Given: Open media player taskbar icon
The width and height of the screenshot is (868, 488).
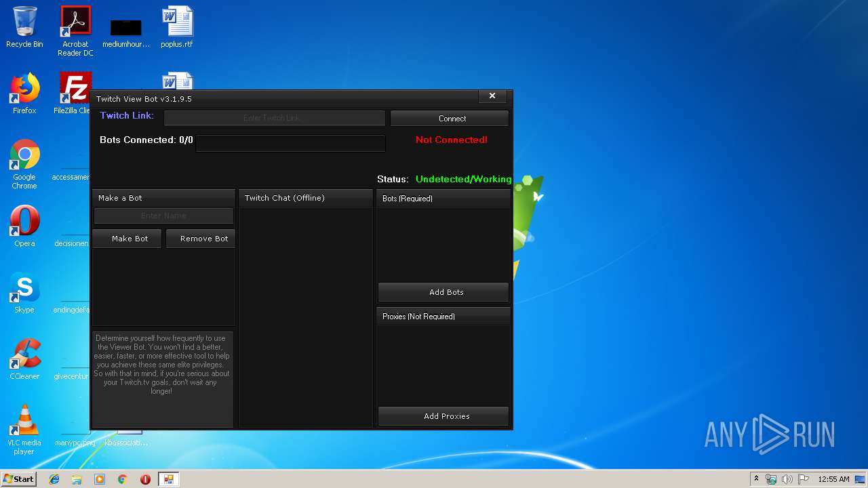Looking at the screenshot, I should tap(100, 479).
